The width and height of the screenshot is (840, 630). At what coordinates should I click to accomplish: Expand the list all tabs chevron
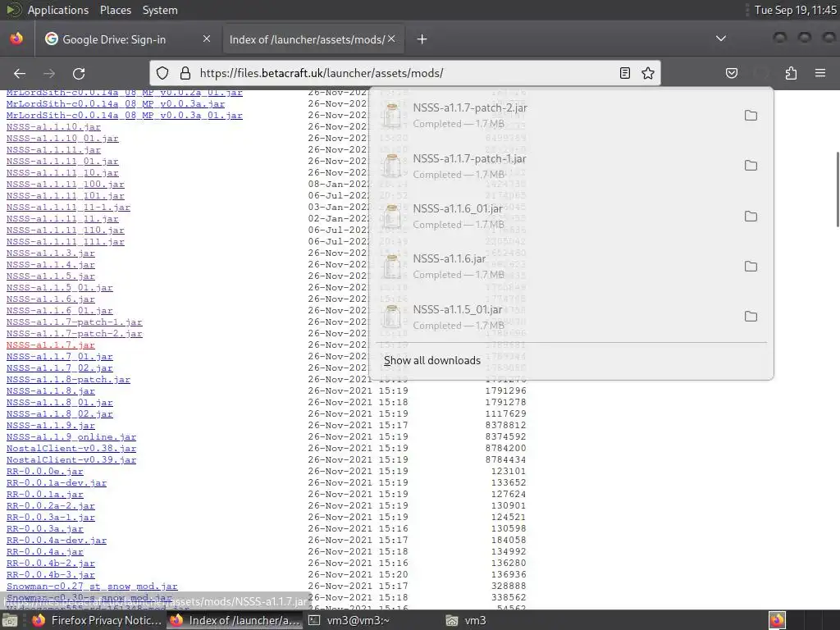pyautogui.click(x=721, y=39)
